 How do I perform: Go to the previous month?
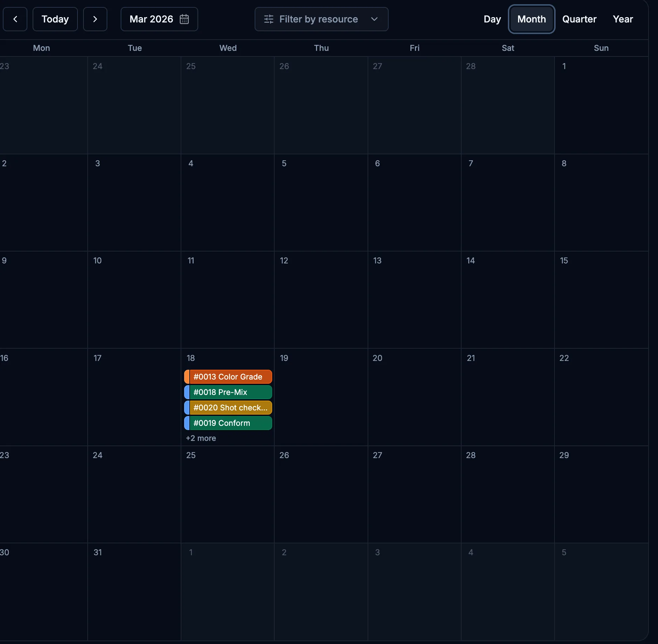15,19
